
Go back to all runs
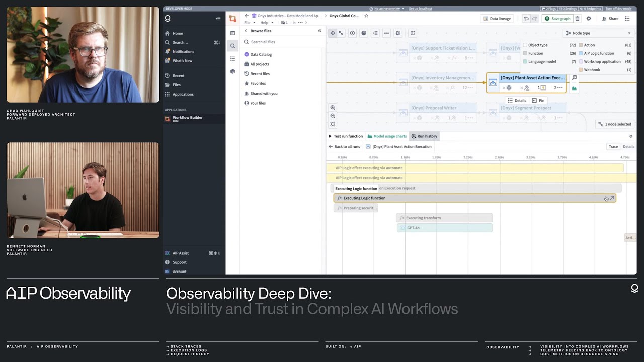[344, 147]
